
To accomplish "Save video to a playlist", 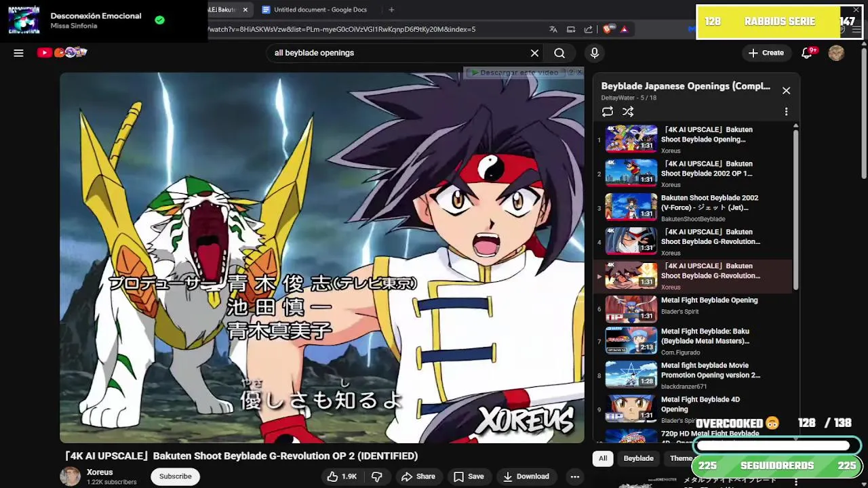I will point(469,476).
